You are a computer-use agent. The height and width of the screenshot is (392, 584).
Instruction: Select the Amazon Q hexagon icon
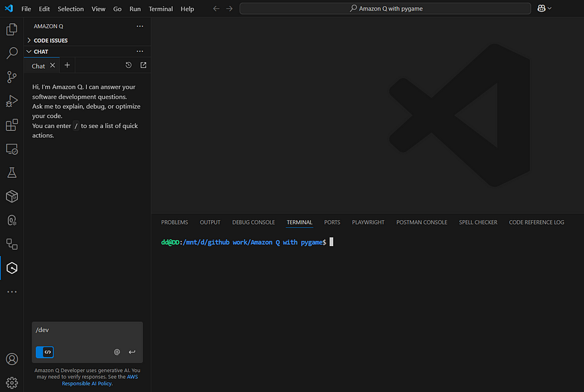(x=12, y=268)
